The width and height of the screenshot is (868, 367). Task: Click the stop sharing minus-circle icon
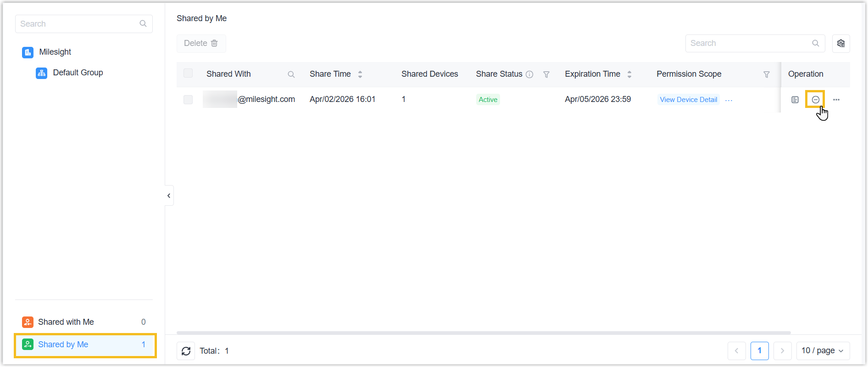point(815,100)
